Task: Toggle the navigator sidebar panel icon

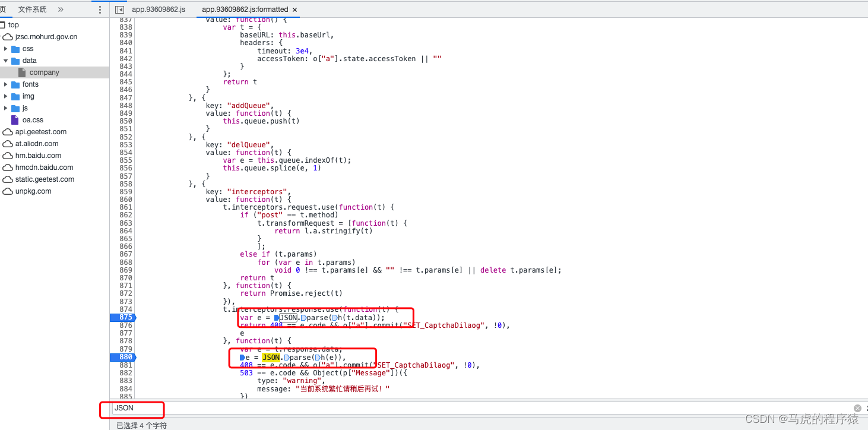Action: [x=120, y=10]
